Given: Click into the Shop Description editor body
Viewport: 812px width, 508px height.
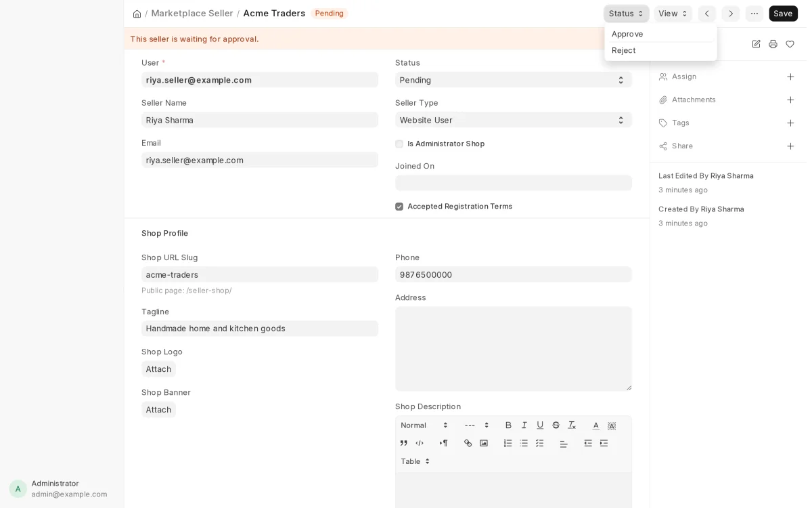Looking at the screenshot, I should point(514,490).
